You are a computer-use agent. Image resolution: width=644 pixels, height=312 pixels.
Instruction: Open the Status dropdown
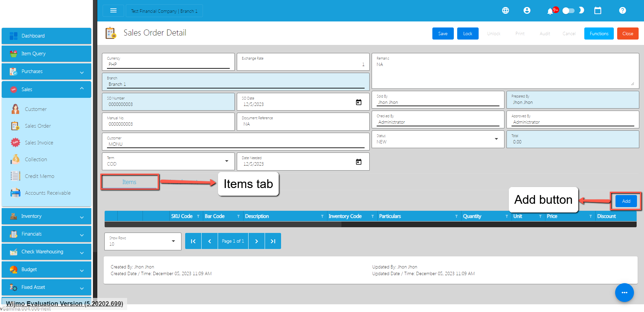pyautogui.click(x=496, y=139)
